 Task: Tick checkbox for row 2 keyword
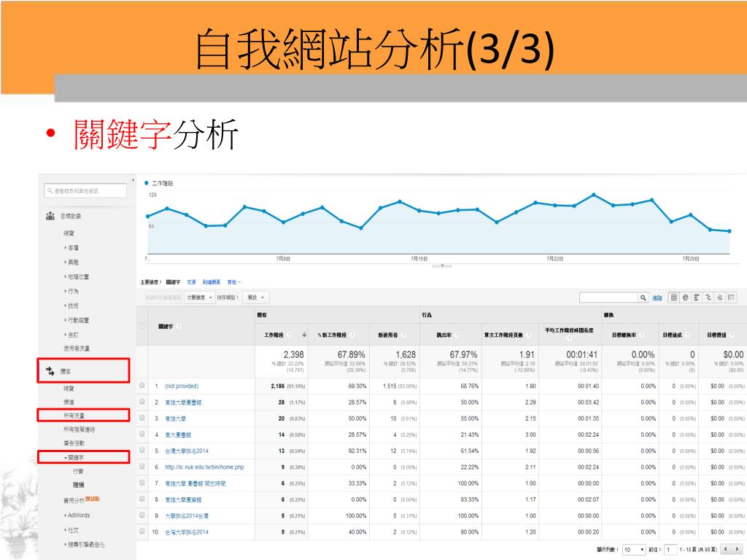click(x=142, y=402)
